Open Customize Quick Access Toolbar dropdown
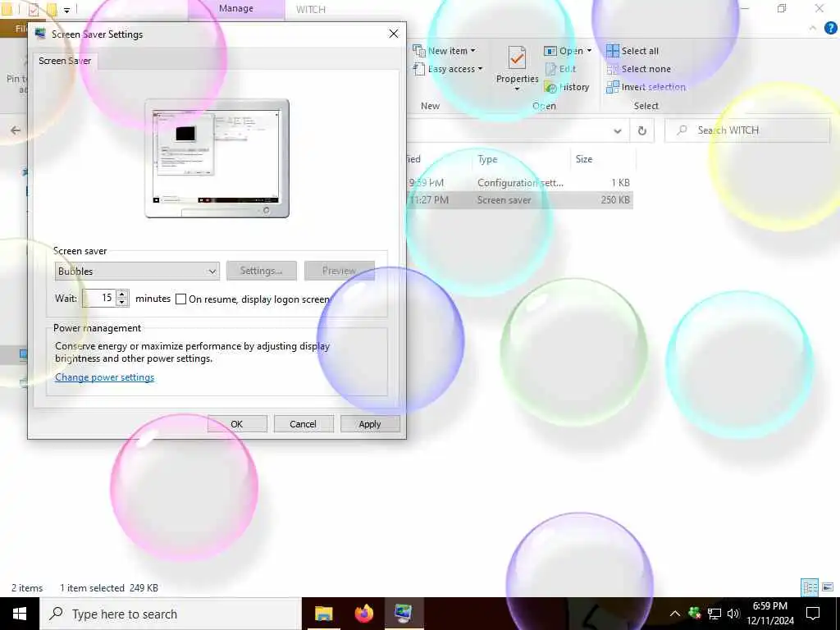The width and height of the screenshot is (840, 630). tap(66, 10)
